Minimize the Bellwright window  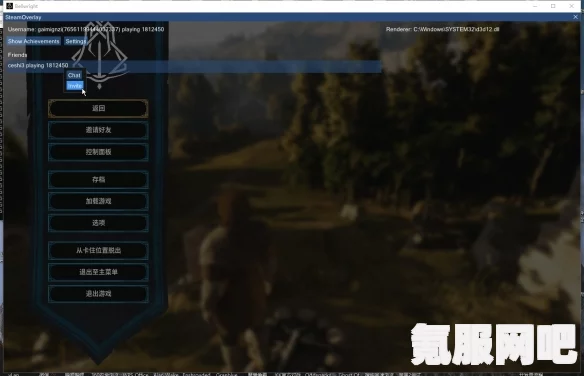(x=535, y=6)
